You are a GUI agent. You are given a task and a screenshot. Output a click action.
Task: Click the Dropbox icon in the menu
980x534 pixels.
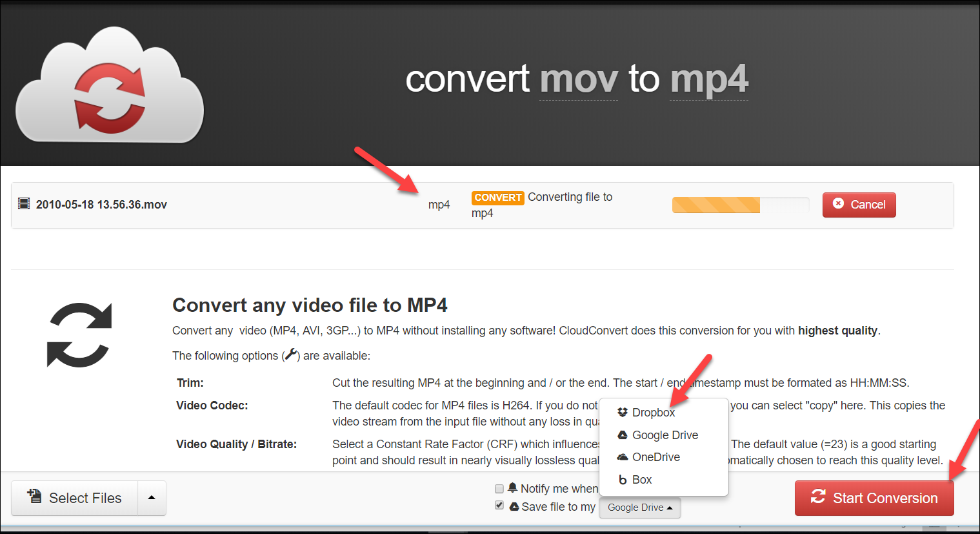point(623,413)
